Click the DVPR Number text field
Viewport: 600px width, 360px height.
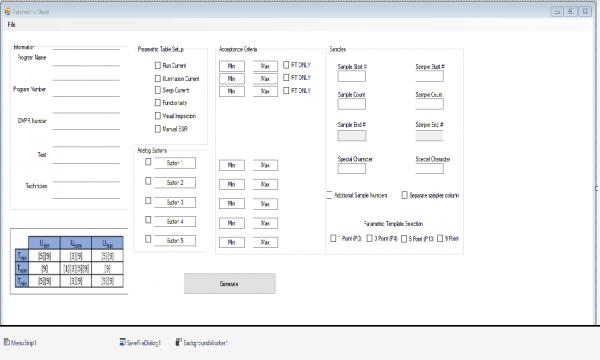(x=86, y=121)
